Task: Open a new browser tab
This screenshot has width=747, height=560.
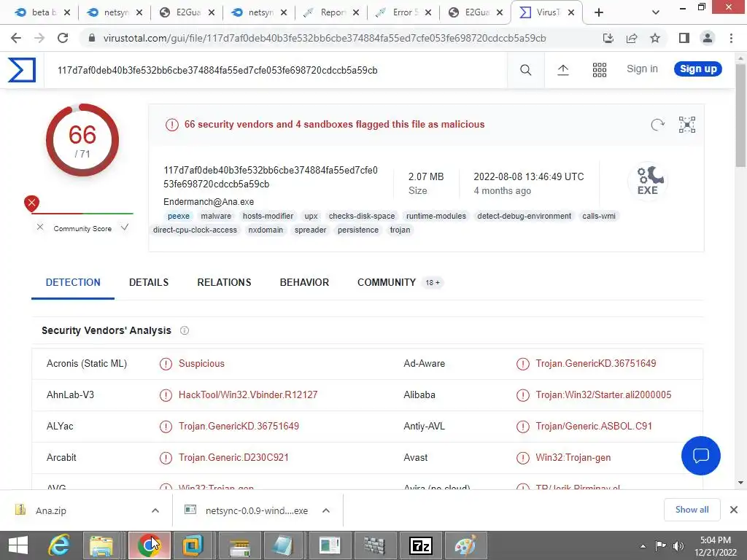Action: [x=599, y=13]
